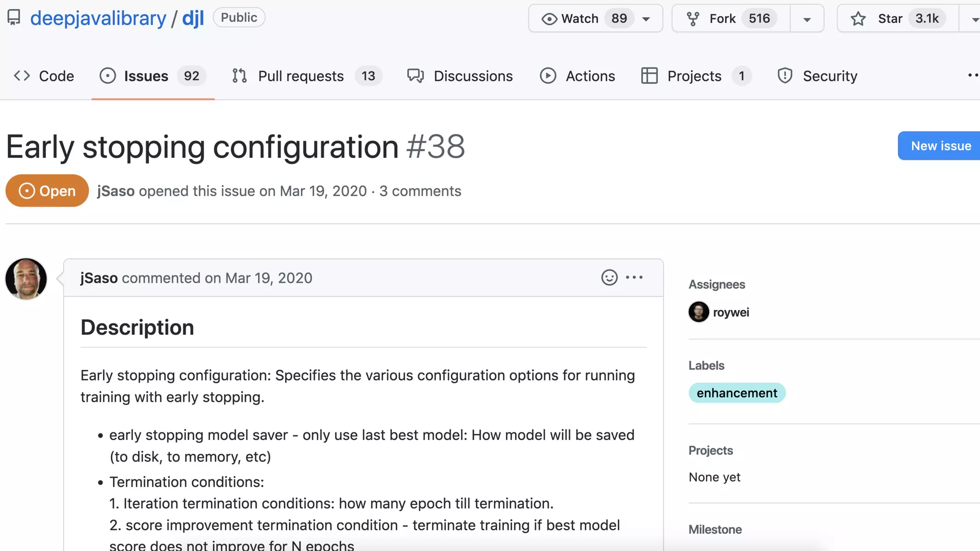Screen dimensions: 980x551
Task: Click the Description heading
Action: (137, 328)
